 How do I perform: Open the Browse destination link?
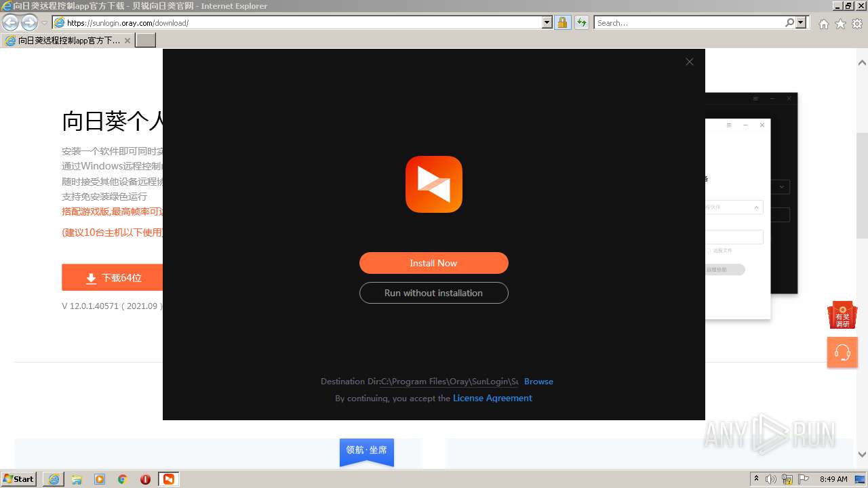538,382
